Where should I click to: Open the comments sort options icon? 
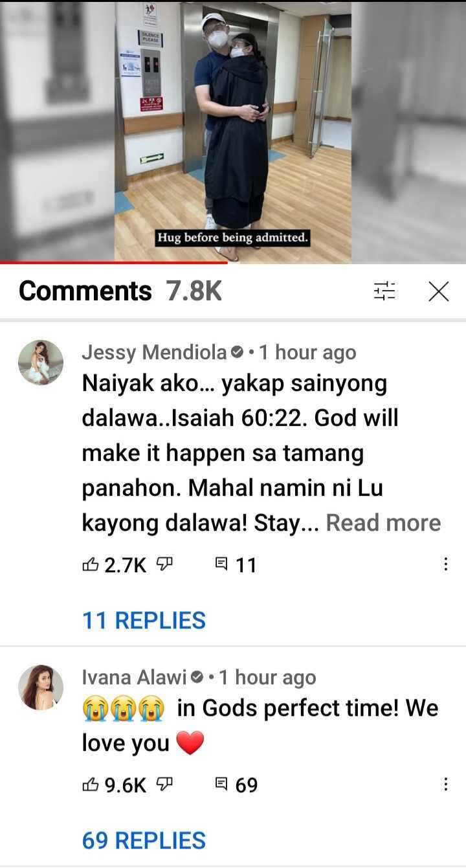[384, 291]
